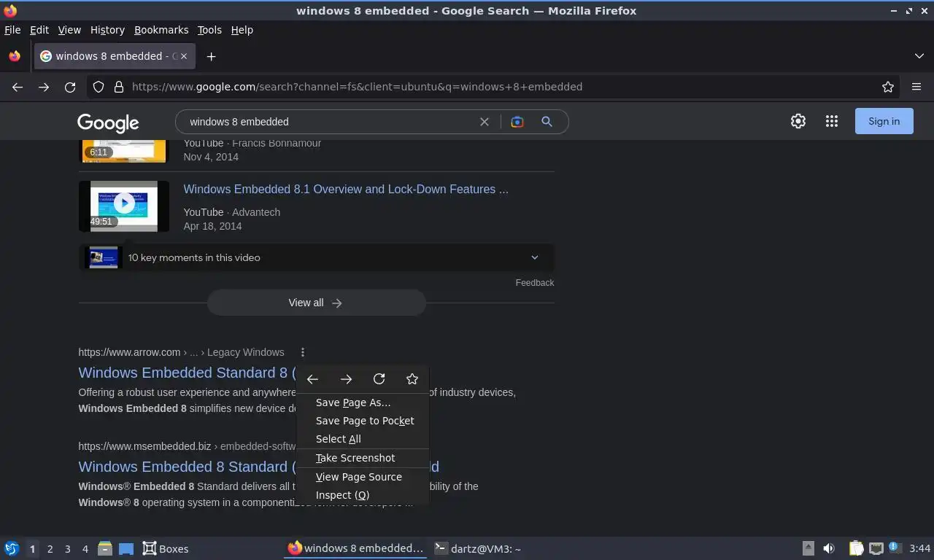Click the padlock site information icon
Viewport: 934px width, 560px height.
pos(119,87)
